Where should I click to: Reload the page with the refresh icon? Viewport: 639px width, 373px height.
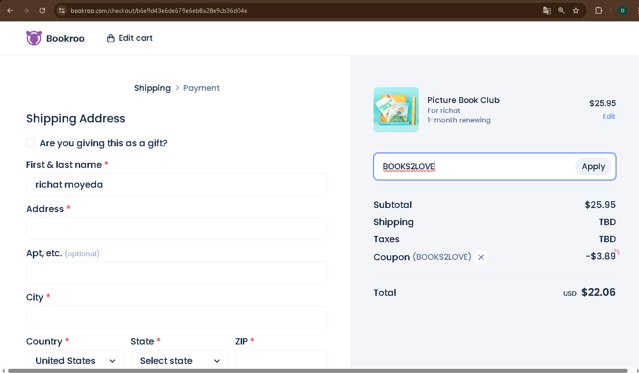click(42, 11)
